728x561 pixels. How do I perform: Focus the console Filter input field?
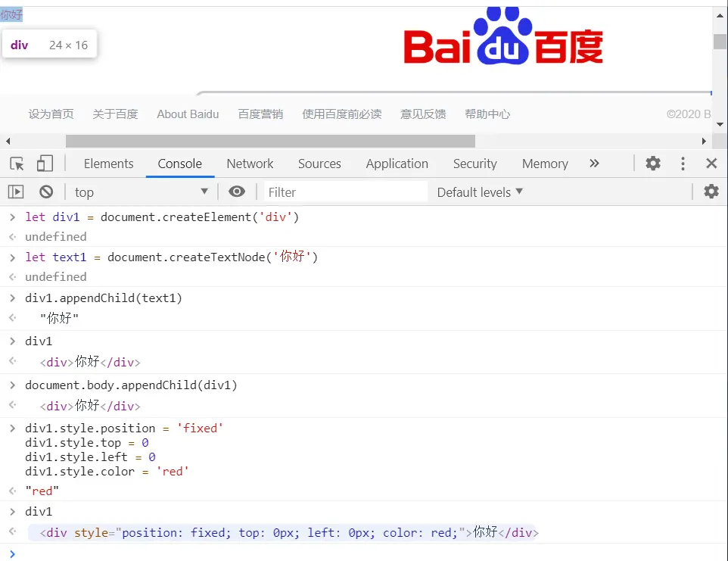point(346,192)
